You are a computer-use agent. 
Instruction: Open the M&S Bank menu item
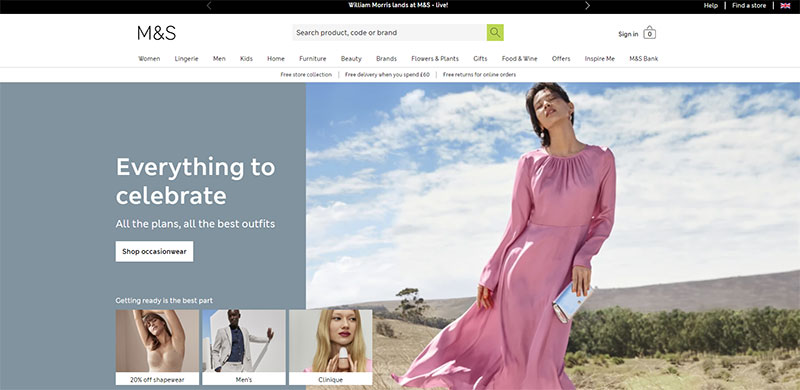(643, 59)
